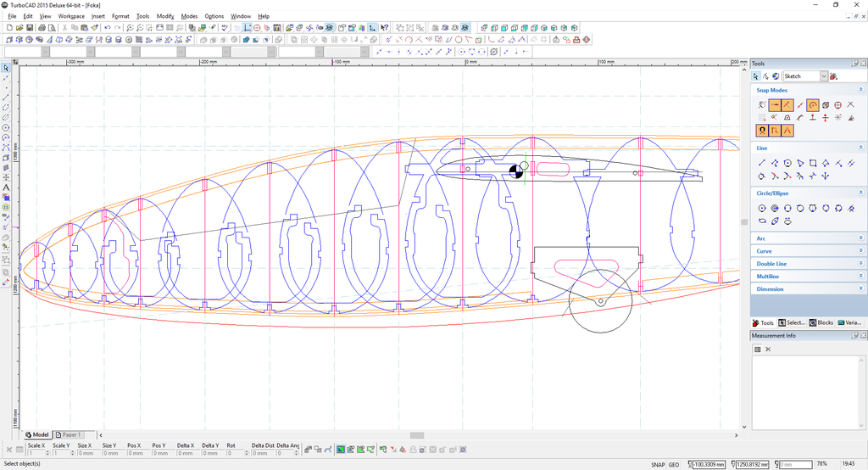The height and width of the screenshot is (470, 868).
Task: Expand the Dimension section
Action: click(x=861, y=289)
